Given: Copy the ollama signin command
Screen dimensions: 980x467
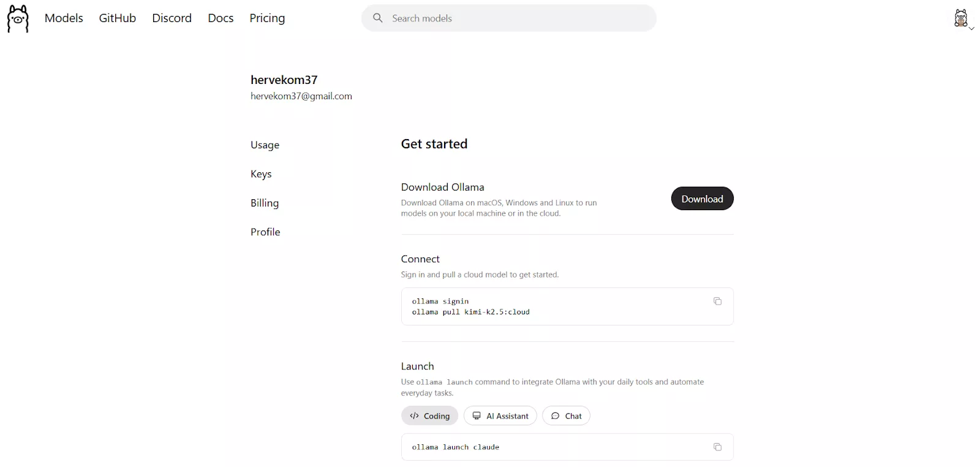Looking at the screenshot, I should click(x=717, y=301).
